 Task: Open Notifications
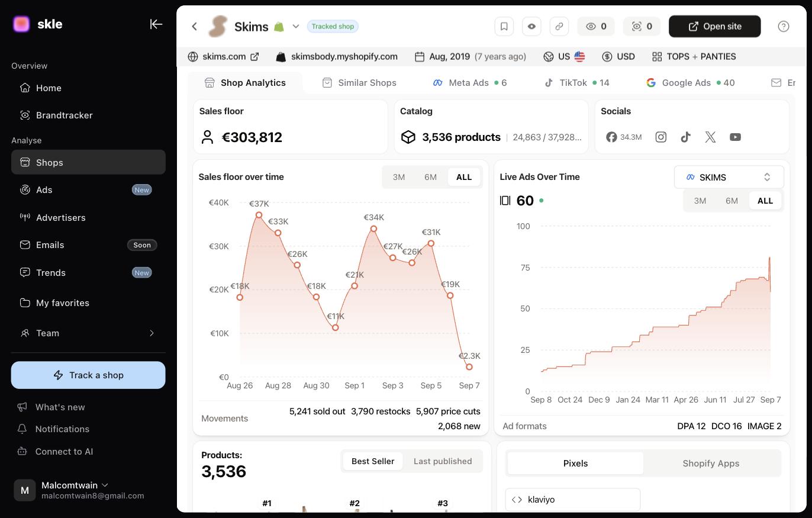[53, 429]
